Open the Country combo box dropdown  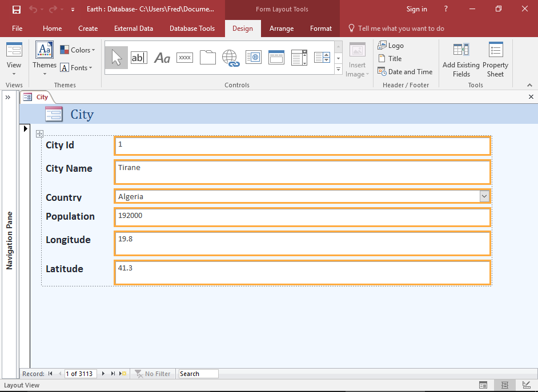(484, 196)
